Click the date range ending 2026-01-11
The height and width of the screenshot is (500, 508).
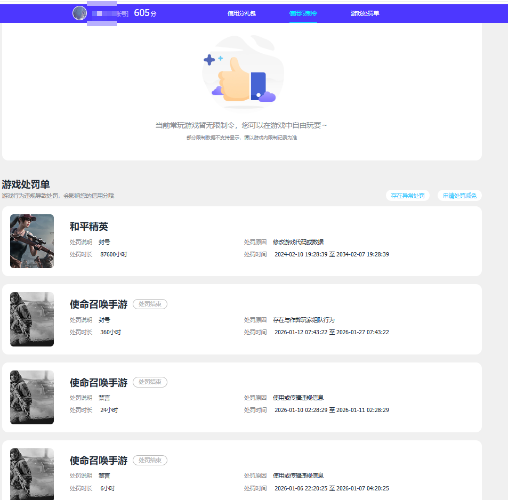pyautogui.click(x=332, y=410)
